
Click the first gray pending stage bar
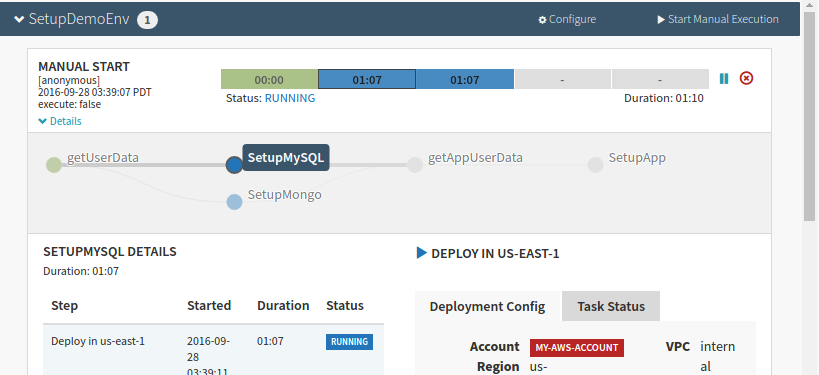[563, 79]
